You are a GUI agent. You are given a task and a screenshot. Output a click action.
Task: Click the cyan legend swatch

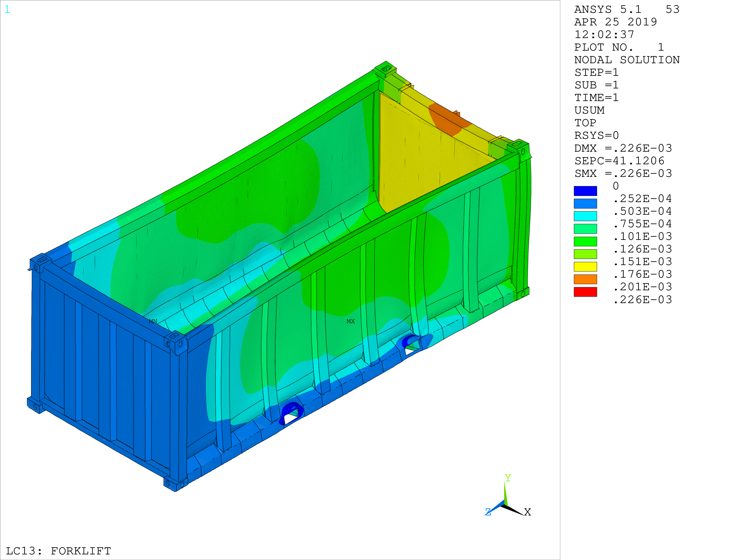click(x=585, y=216)
